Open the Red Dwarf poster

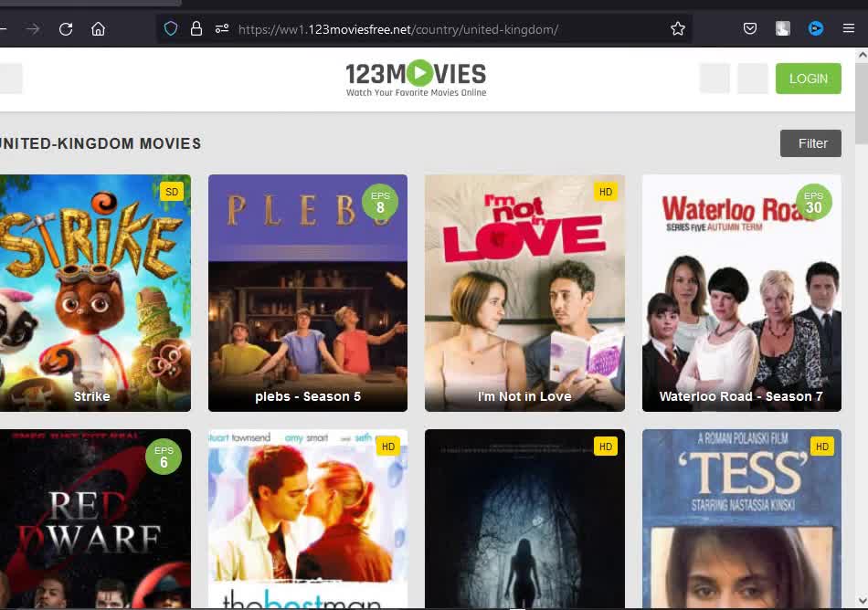coord(95,519)
